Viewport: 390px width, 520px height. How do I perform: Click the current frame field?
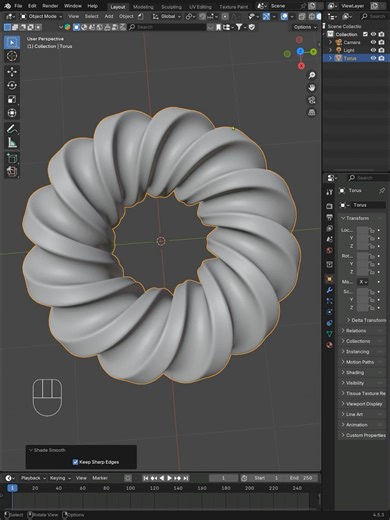click(223, 478)
